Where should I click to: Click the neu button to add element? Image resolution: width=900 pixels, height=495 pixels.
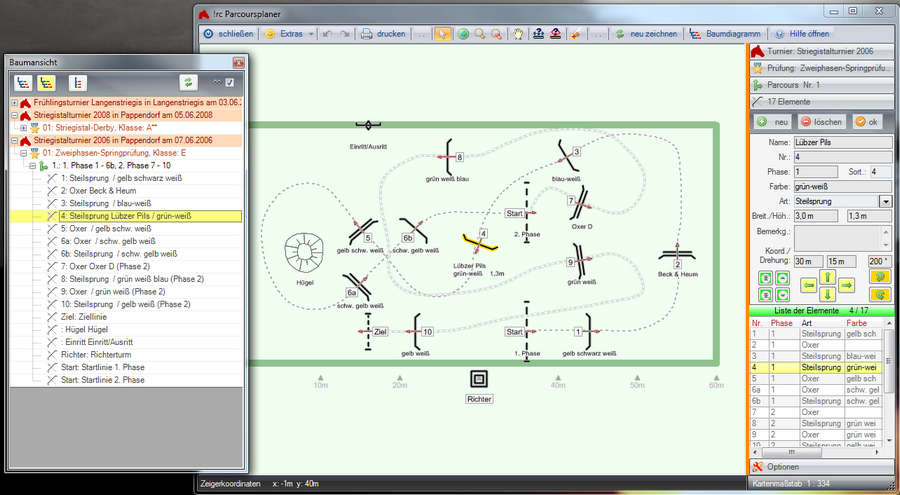775,121
